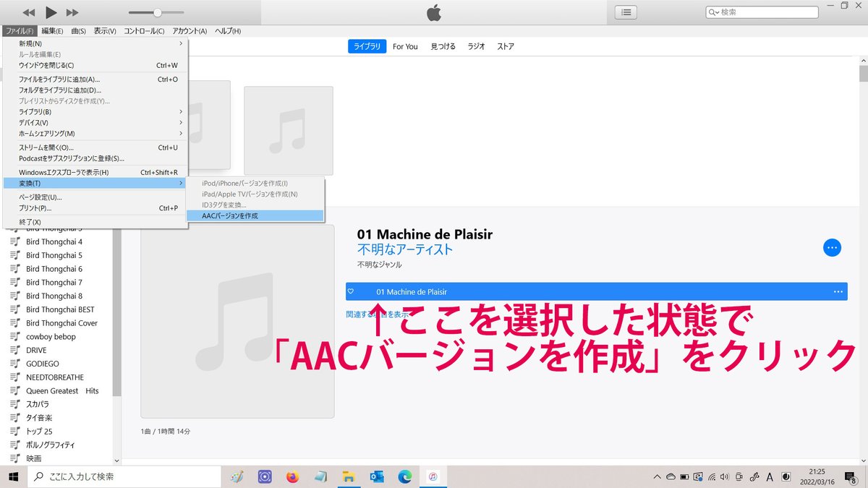Switch to the For You tab
Screen dimensions: 868x488
coord(405,46)
